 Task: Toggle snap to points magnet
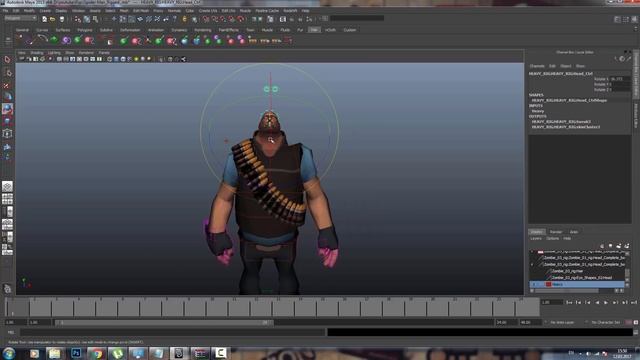[x=223, y=19]
